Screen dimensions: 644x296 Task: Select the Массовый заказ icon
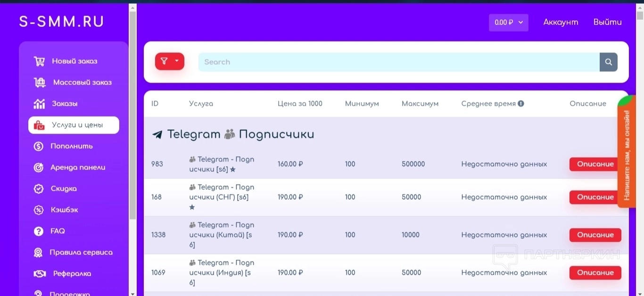(40, 83)
